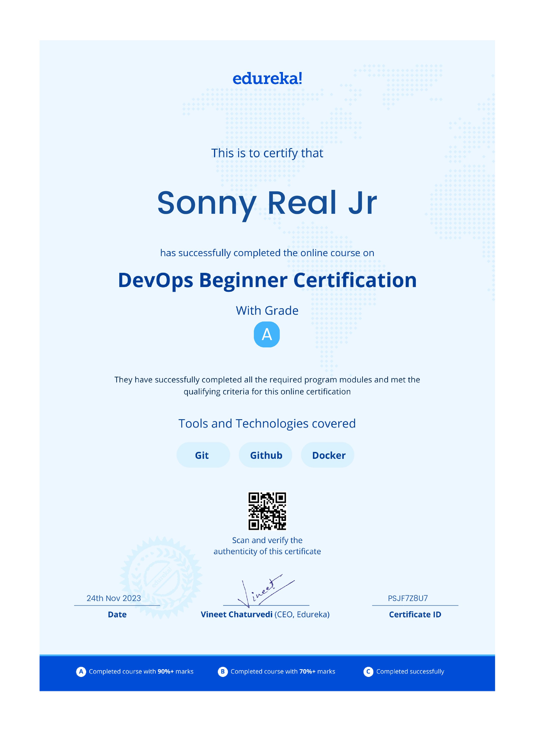534x756 pixels.
Task: Click 'has successfully completed the online course on'
Action: tap(267, 253)
